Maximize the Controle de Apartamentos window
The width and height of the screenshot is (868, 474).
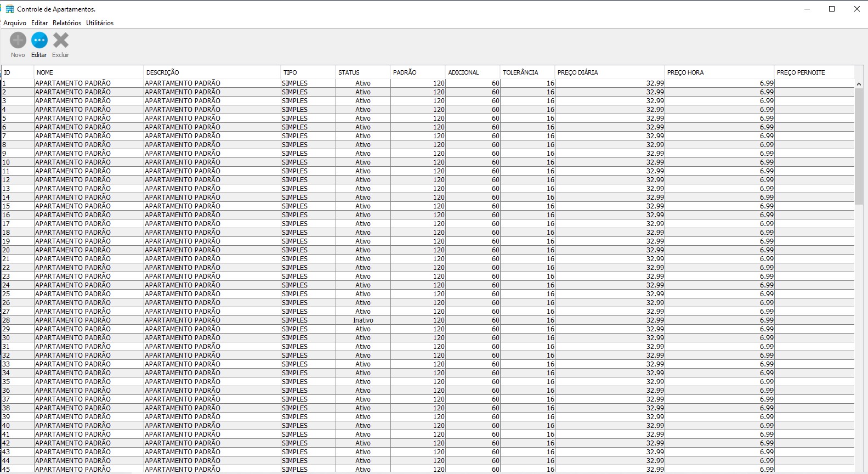coord(832,9)
